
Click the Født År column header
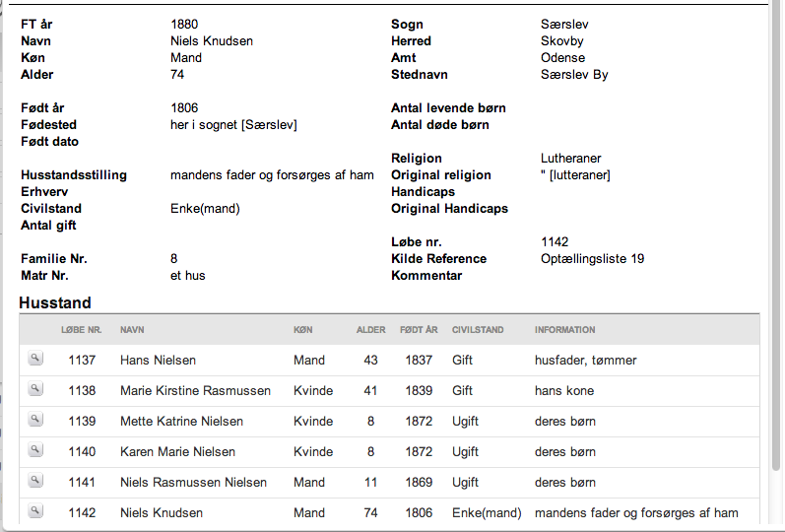[419, 330]
